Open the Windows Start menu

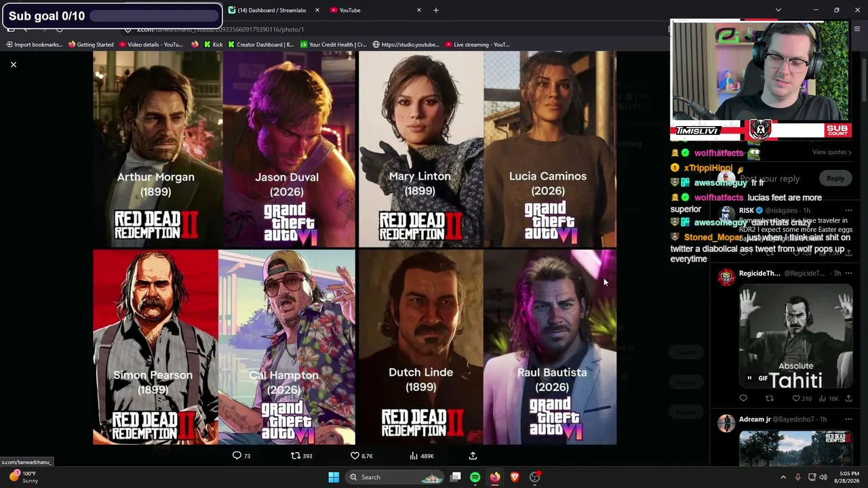click(334, 477)
